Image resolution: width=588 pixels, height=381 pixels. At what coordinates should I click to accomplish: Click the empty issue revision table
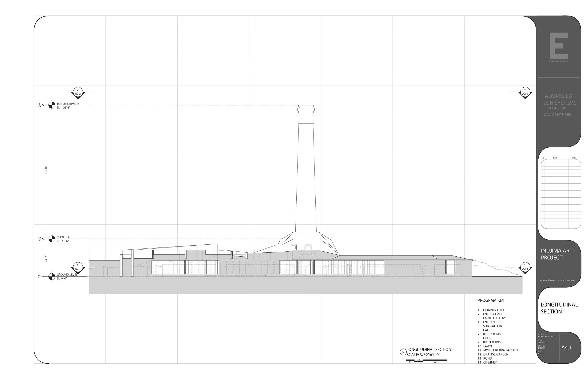click(561, 194)
